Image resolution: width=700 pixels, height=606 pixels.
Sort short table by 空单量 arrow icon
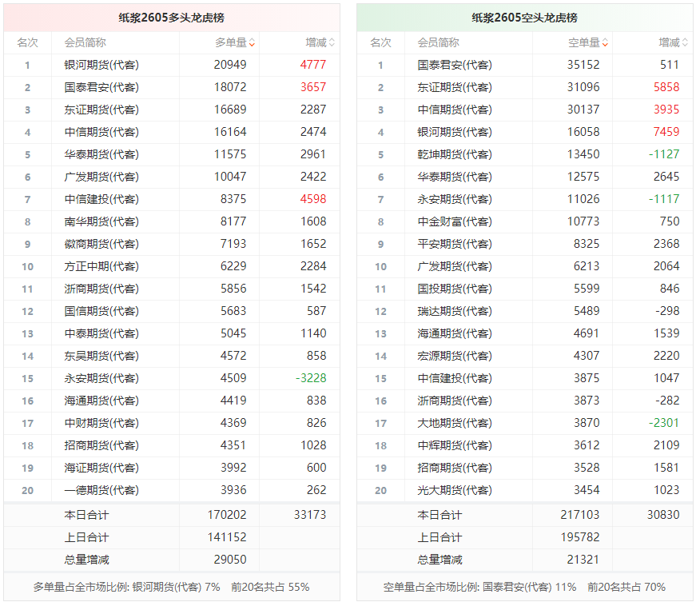click(x=605, y=43)
